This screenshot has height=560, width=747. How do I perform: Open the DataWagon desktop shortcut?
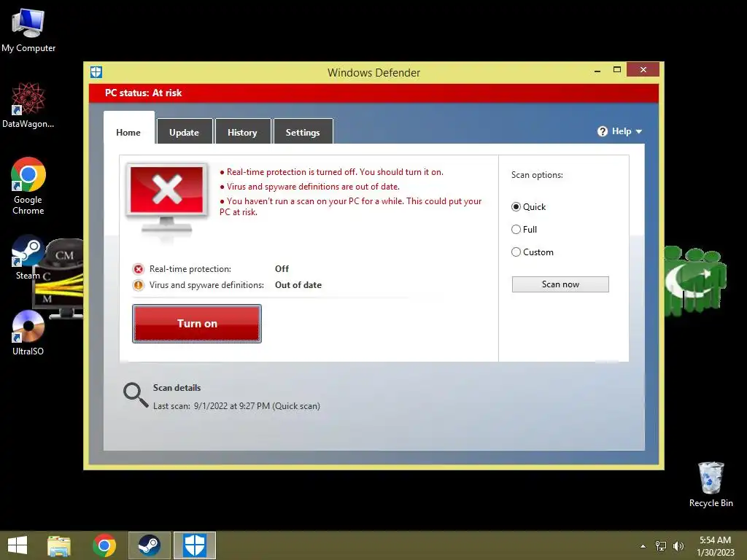(x=28, y=105)
